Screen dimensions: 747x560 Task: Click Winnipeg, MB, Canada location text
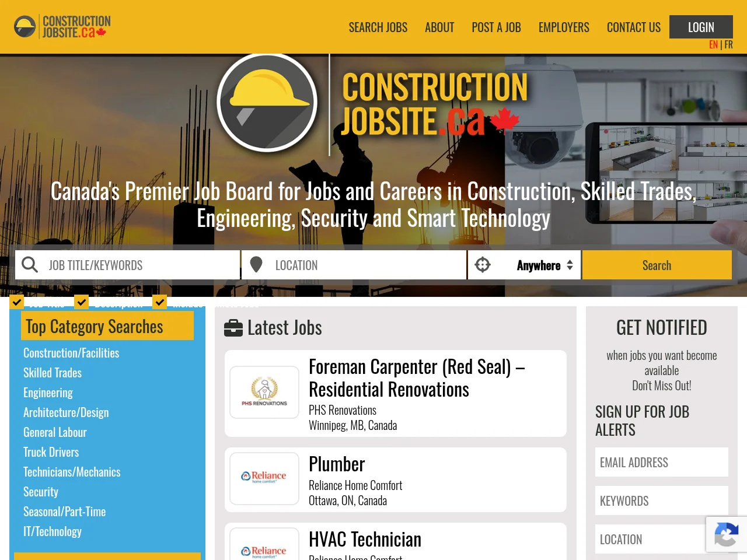tap(352, 425)
